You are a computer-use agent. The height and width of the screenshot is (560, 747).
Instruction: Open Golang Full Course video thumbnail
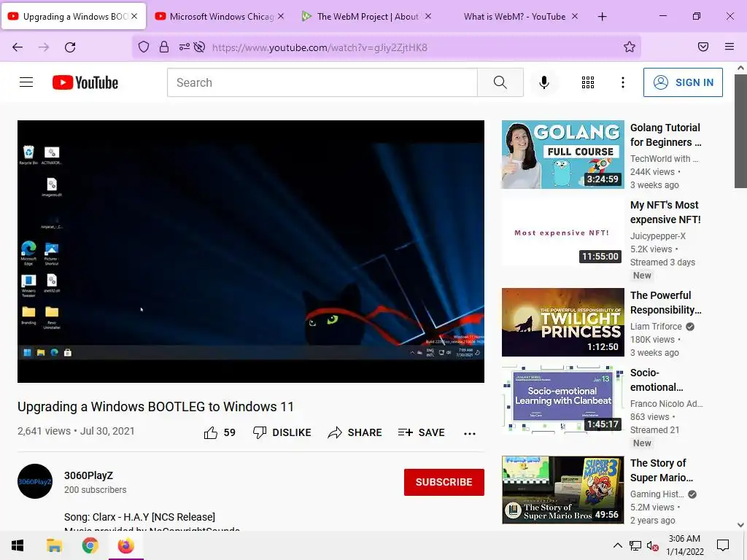pyautogui.click(x=562, y=155)
